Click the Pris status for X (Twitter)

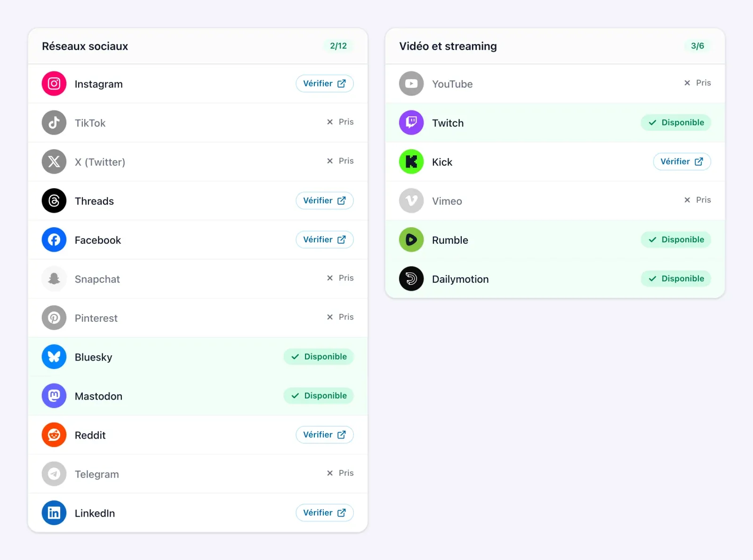[340, 161]
